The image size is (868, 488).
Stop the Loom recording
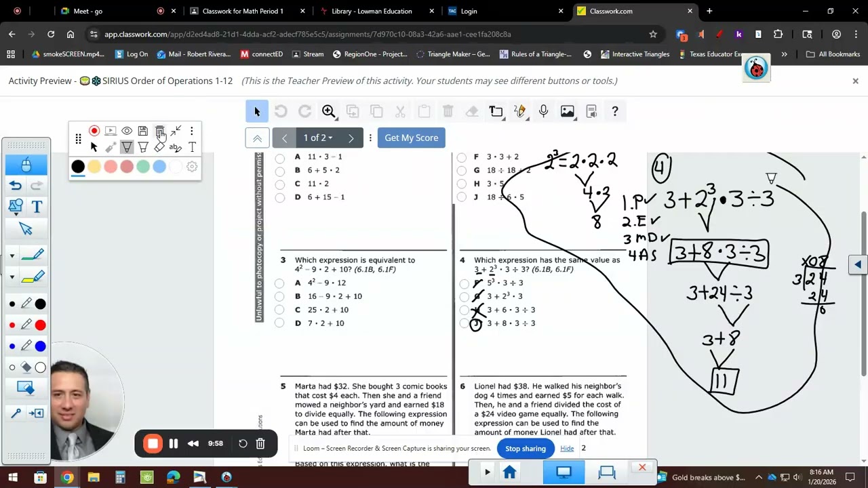coord(153,444)
